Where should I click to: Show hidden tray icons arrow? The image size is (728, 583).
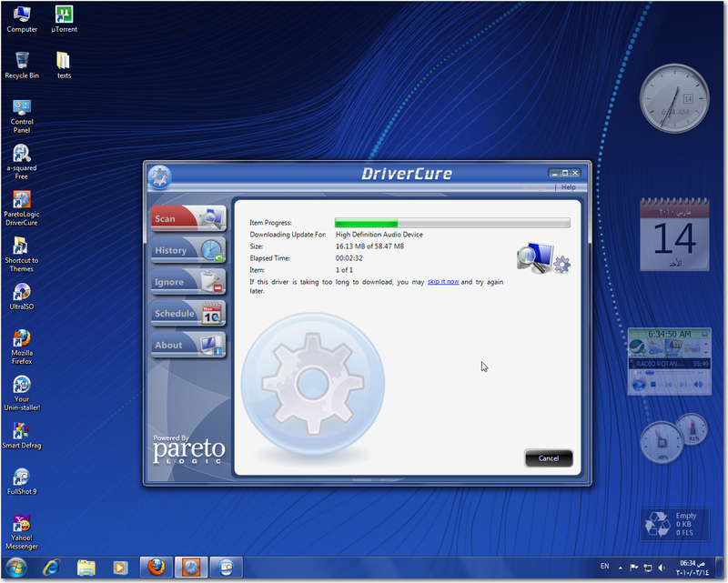pos(621,568)
